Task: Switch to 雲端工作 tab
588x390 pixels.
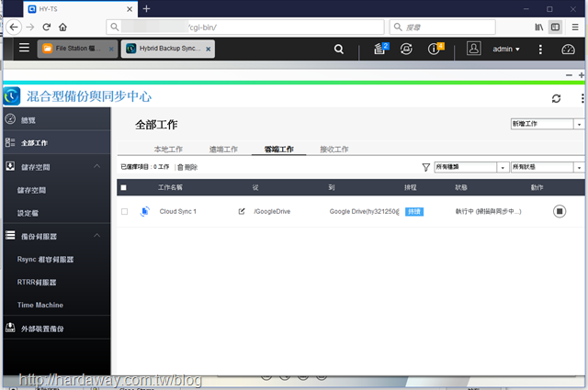Action: 279,149
